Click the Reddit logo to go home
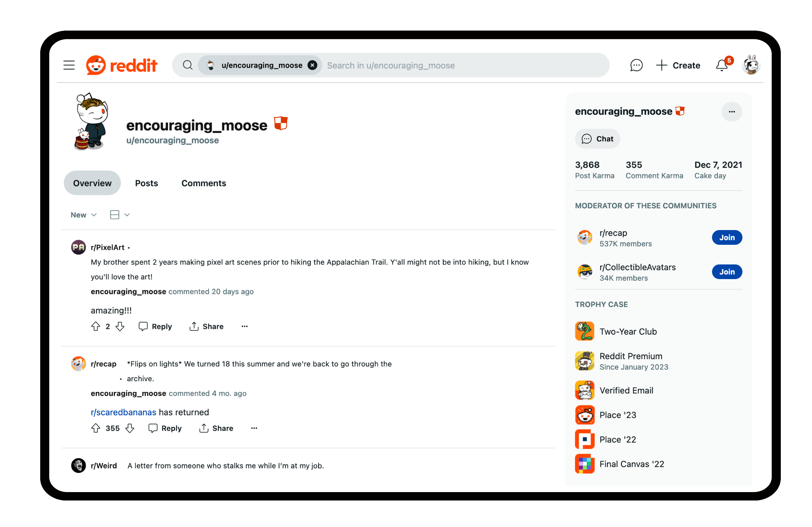Image resolution: width=812 pixels, height=527 pixels. click(122, 65)
